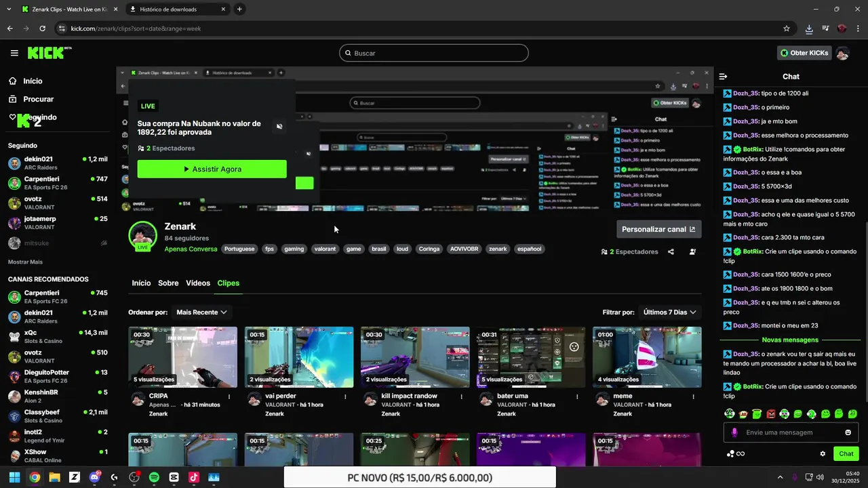Click the Windows Start button

point(14,477)
